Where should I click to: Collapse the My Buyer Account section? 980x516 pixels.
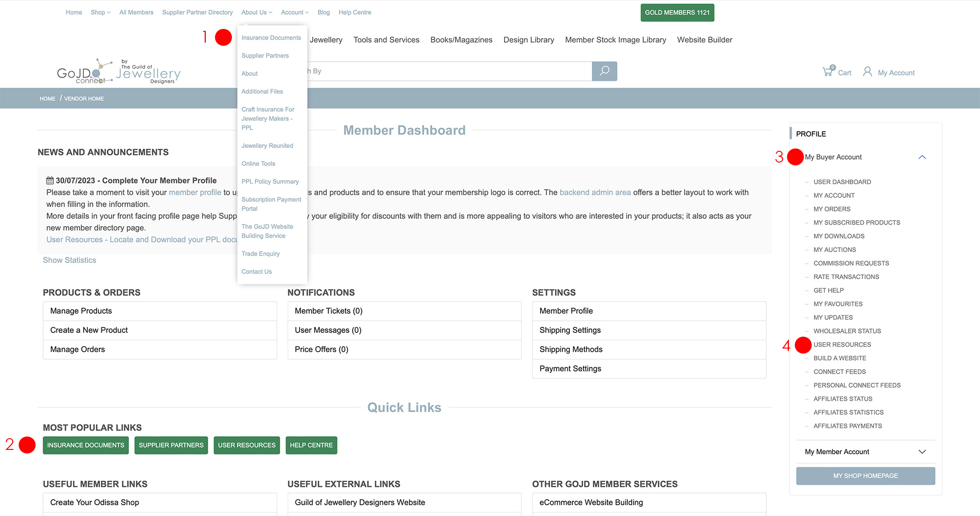[922, 157]
